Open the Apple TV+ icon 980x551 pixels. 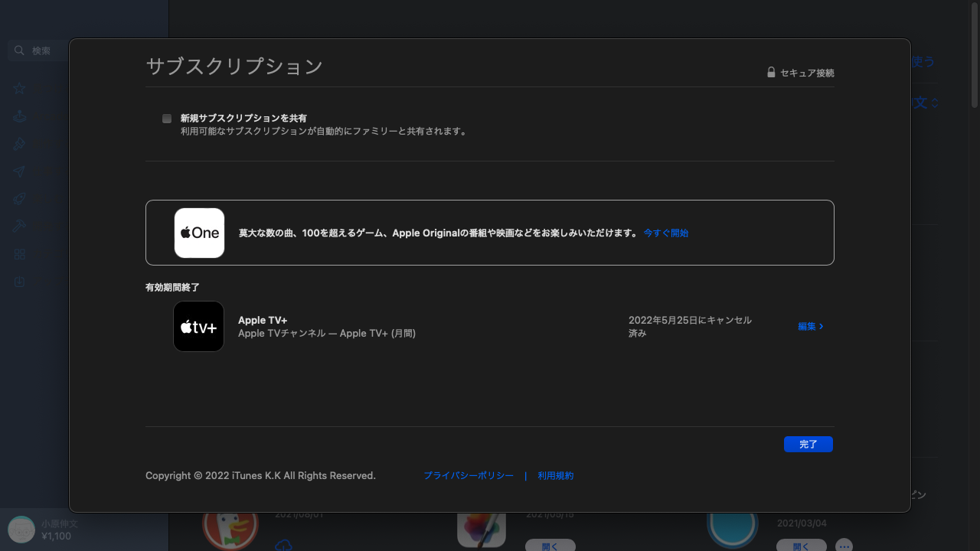tap(198, 326)
